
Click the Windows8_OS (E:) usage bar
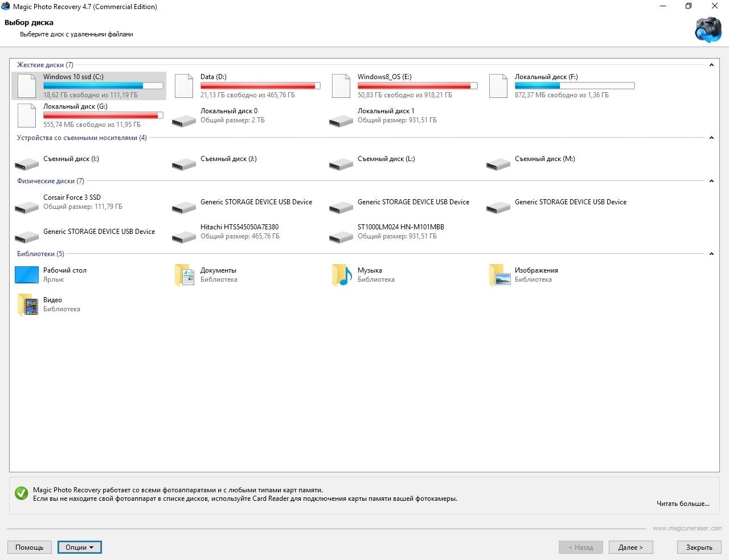[417, 86]
